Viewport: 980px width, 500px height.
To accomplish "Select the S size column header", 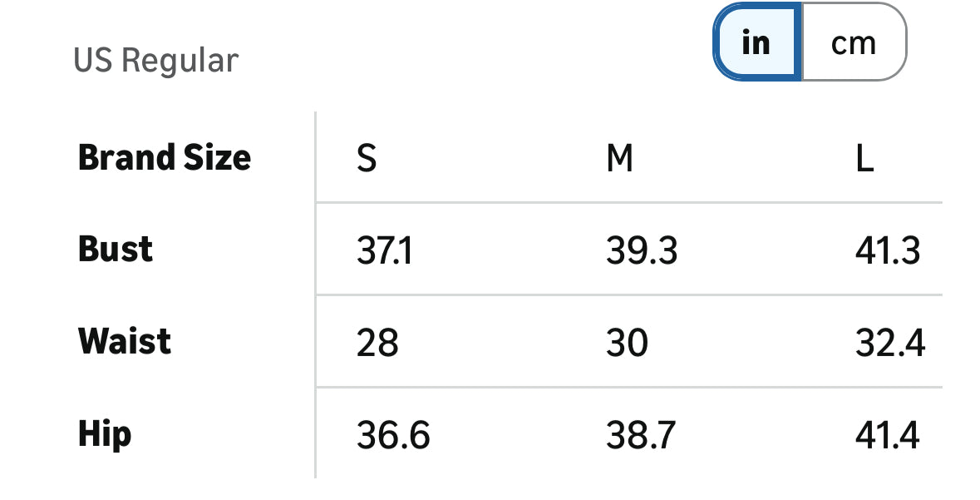I will 367,158.
